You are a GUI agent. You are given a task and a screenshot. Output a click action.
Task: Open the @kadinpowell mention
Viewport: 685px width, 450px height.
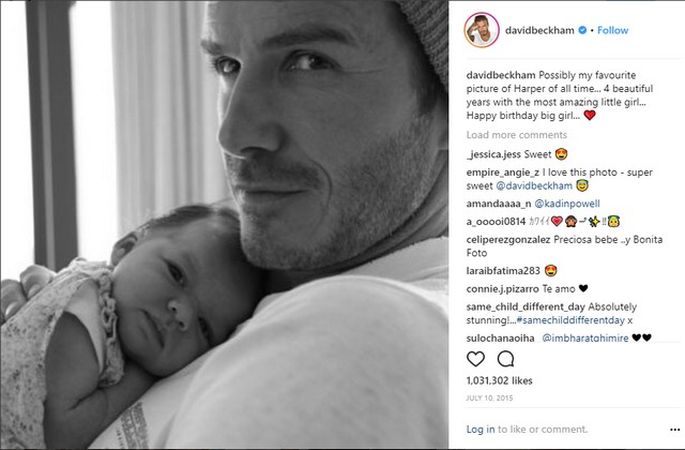[567, 204]
